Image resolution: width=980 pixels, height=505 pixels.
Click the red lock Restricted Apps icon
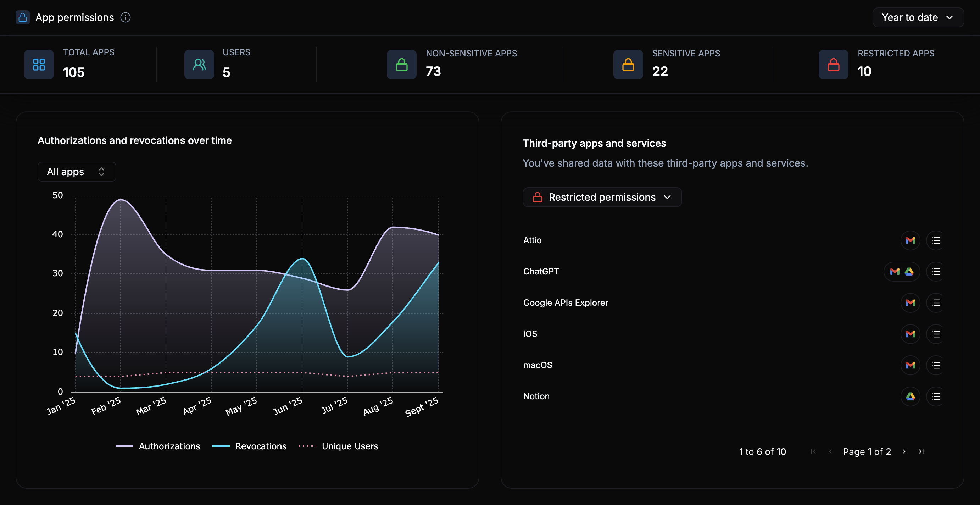pos(833,64)
